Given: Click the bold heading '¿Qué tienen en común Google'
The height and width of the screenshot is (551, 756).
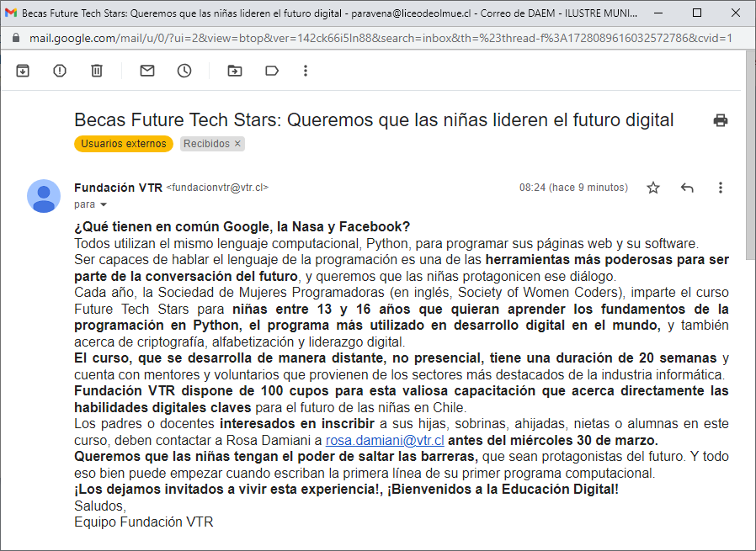Looking at the screenshot, I should point(242,227).
